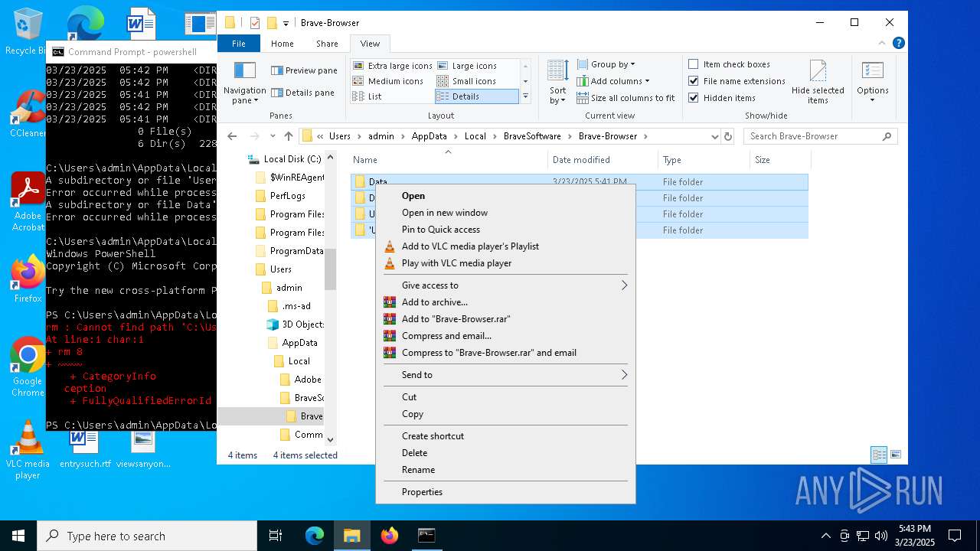
Task: Choose Small icons layout
Action: click(466, 81)
